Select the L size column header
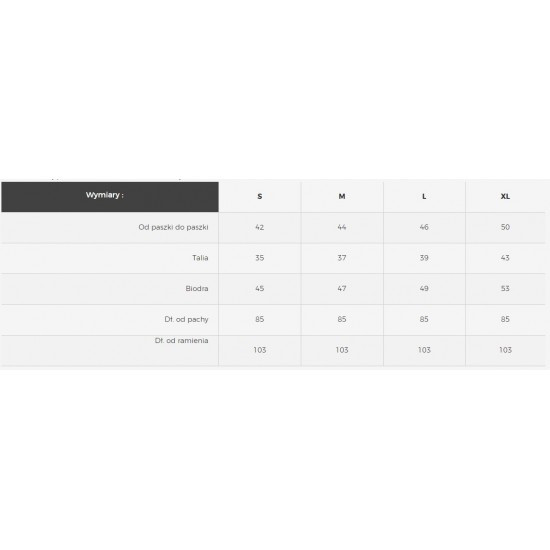The height and width of the screenshot is (550, 550). point(424,196)
